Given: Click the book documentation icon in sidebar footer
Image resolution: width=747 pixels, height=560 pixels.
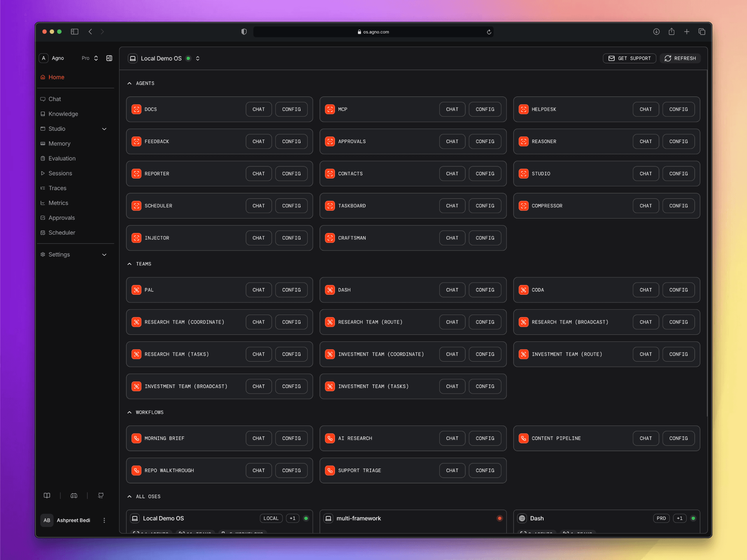Looking at the screenshot, I should coord(47,495).
